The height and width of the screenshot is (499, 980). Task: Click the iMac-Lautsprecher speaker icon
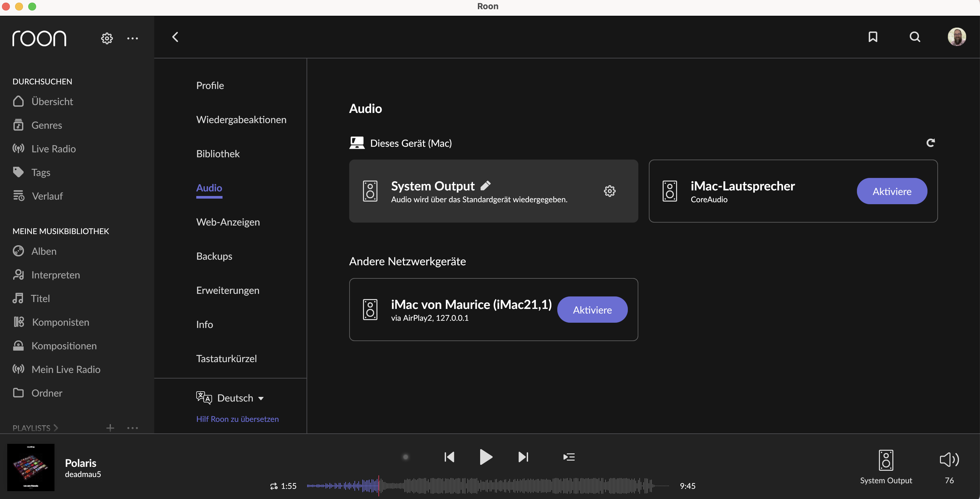[x=670, y=191]
